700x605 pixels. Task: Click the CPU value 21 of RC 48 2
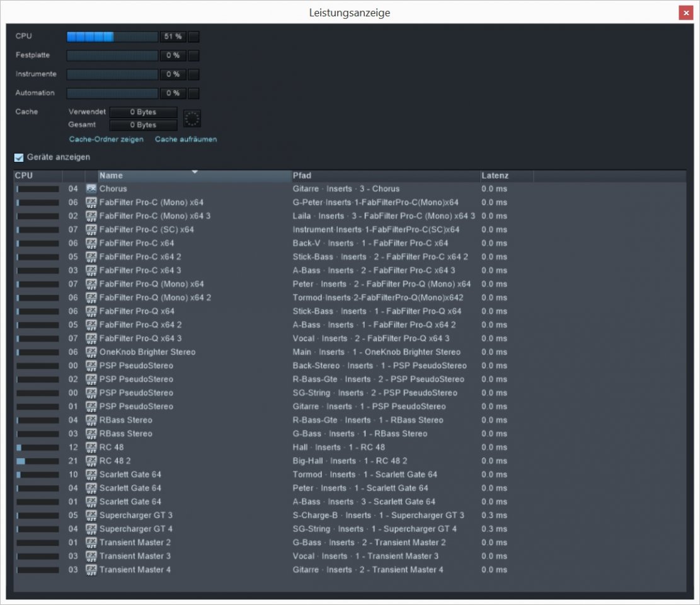click(73, 461)
